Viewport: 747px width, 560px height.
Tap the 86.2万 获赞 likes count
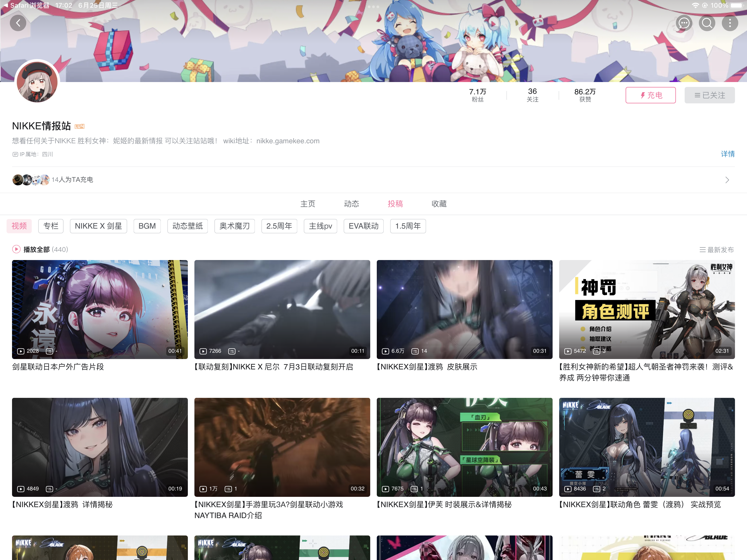pos(585,95)
